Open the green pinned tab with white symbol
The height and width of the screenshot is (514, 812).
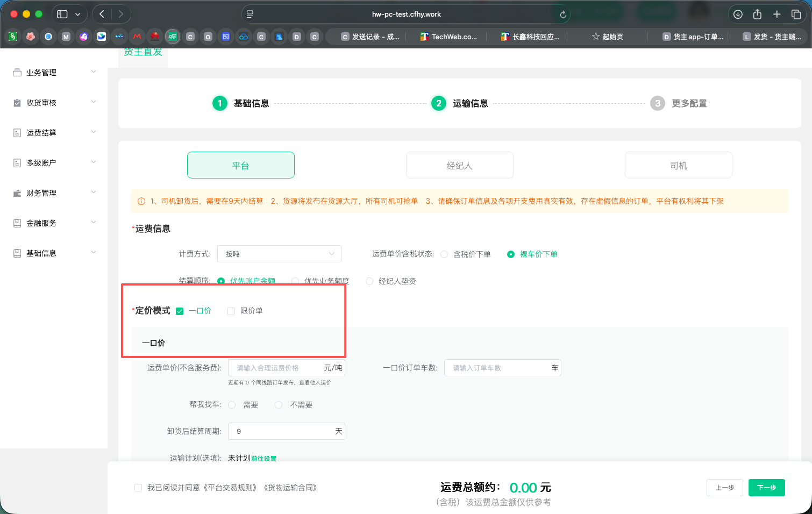click(x=13, y=37)
